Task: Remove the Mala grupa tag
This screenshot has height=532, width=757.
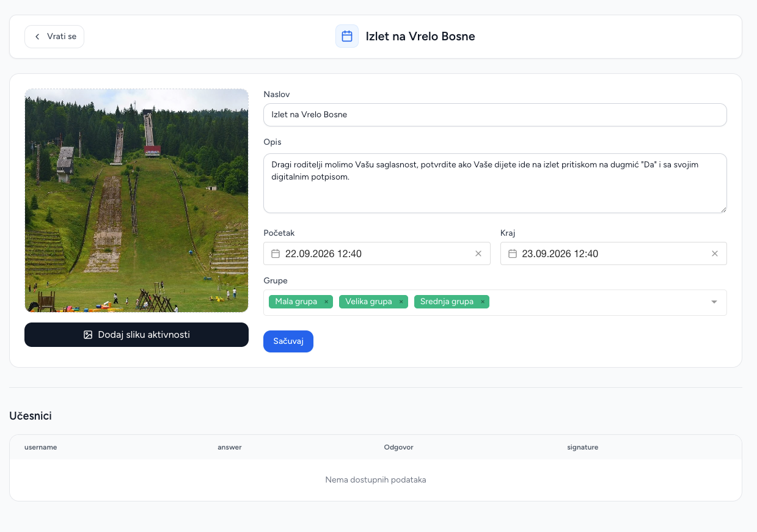Action: [326, 302]
